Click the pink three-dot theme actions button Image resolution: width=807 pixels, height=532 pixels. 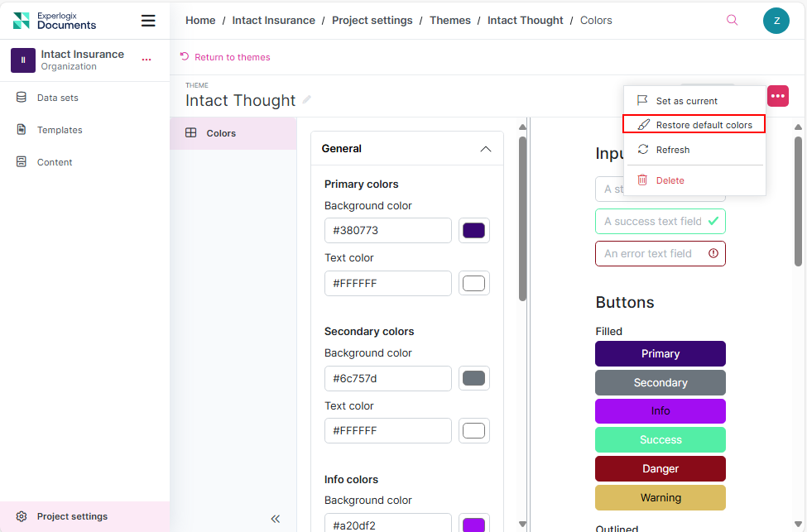pyautogui.click(x=777, y=96)
